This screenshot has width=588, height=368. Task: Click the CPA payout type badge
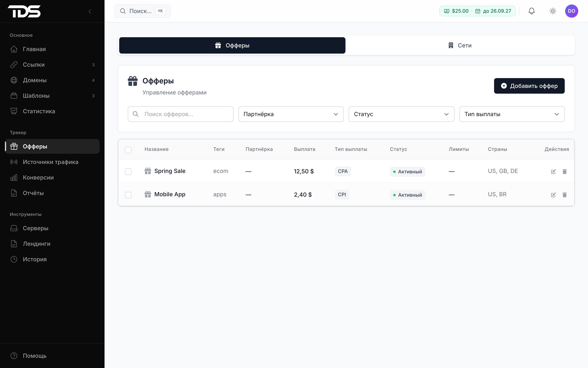tap(343, 171)
